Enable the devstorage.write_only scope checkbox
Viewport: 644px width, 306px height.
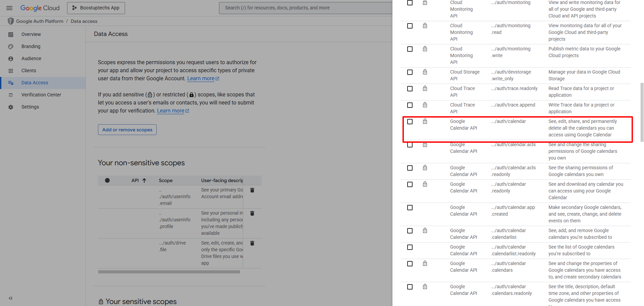pos(410,72)
